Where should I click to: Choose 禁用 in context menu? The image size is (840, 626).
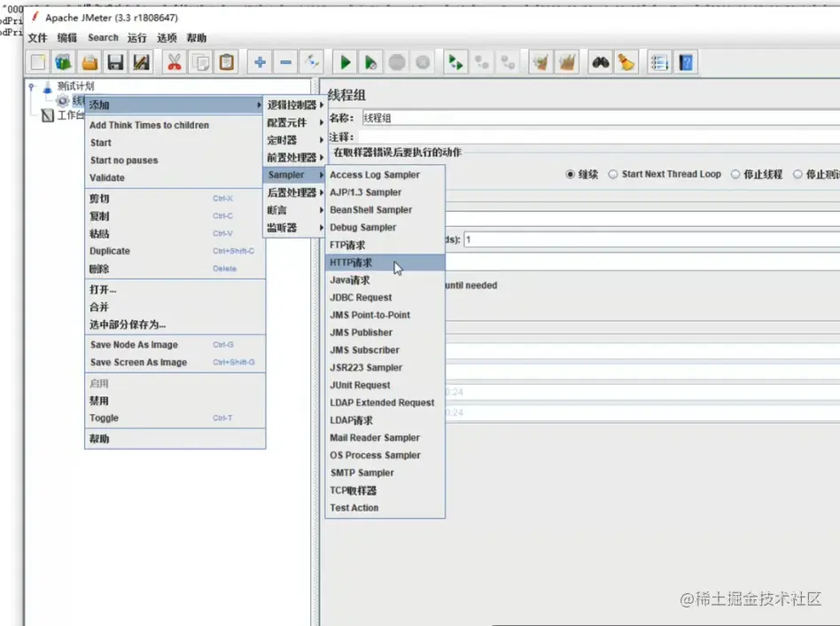tap(175, 401)
